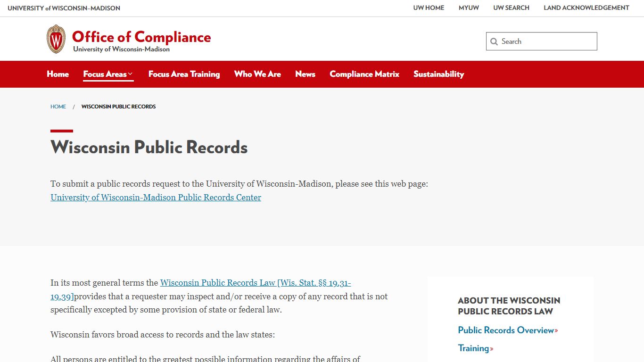Screen dimensions: 644x362
Task: Click the UW crest logo
Action: pos(56,39)
